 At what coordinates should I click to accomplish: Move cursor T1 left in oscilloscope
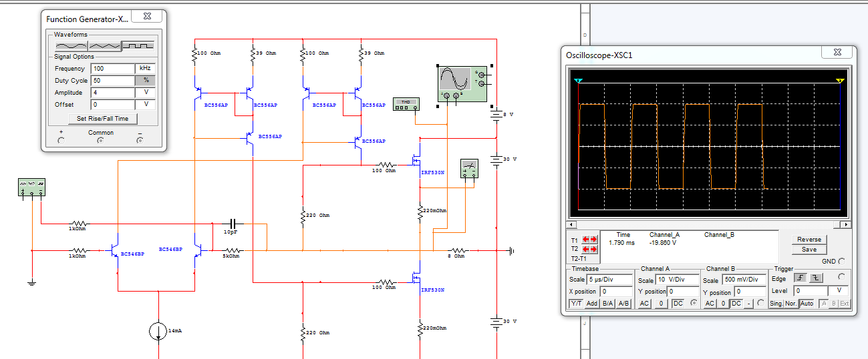pos(586,240)
